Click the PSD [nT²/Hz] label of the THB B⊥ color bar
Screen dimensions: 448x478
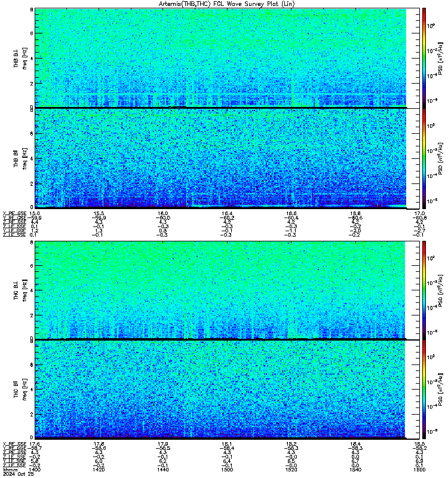(441, 59)
